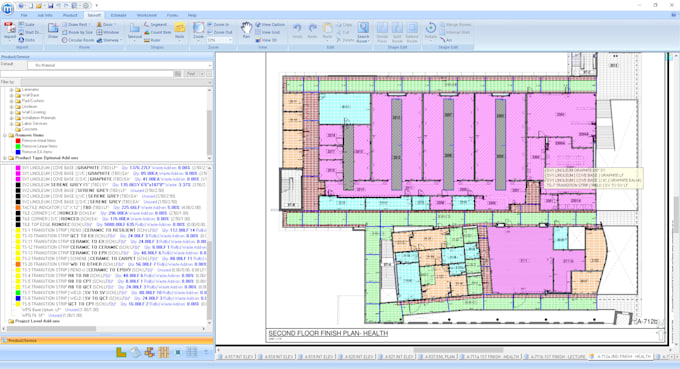Activate the Pan hand tool
This screenshot has height=369, width=680.
point(246,31)
